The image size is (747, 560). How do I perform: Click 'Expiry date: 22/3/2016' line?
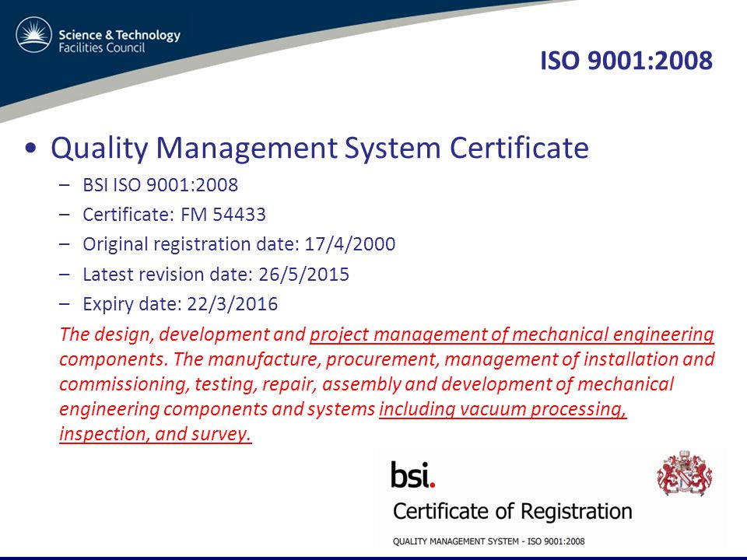180,304
